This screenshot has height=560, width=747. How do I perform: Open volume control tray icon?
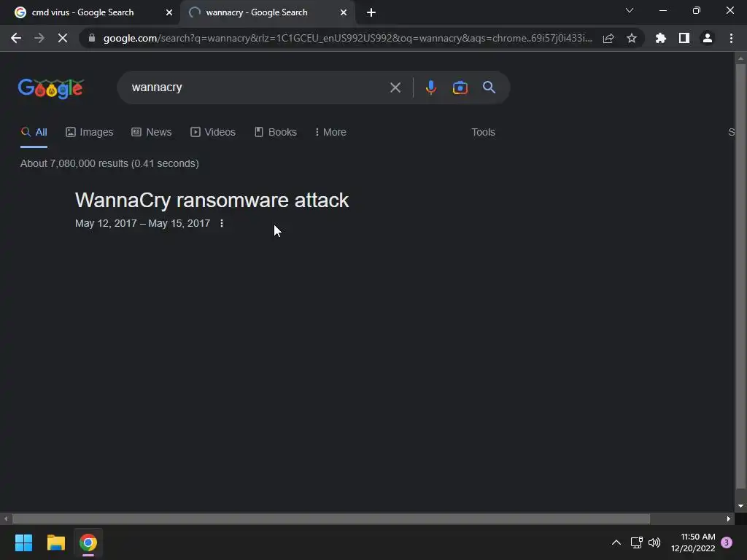click(x=654, y=542)
